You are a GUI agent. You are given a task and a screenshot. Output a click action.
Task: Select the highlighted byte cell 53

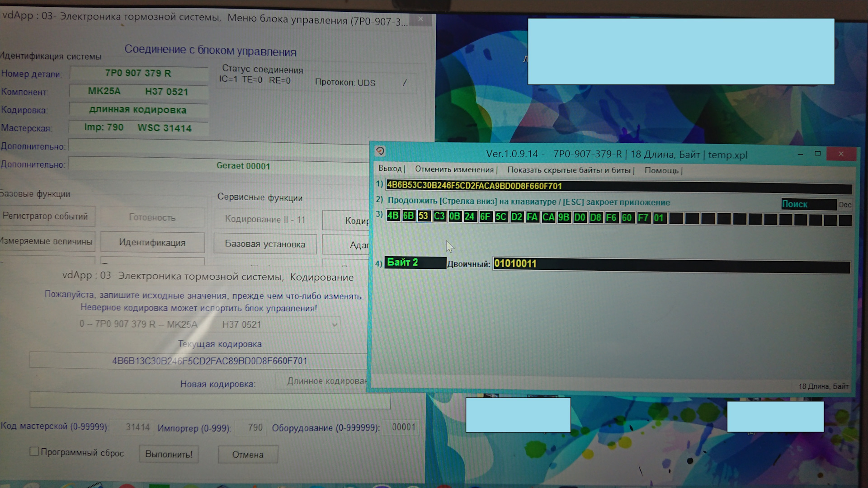click(423, 216)
